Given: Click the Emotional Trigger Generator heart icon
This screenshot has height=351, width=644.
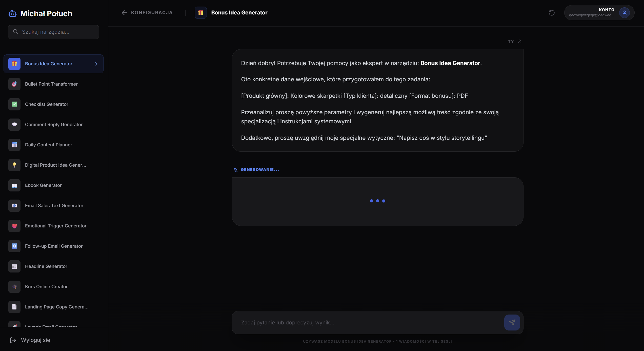Looking at the screenshot, I should pyautogui.click(x=14, y=226).
